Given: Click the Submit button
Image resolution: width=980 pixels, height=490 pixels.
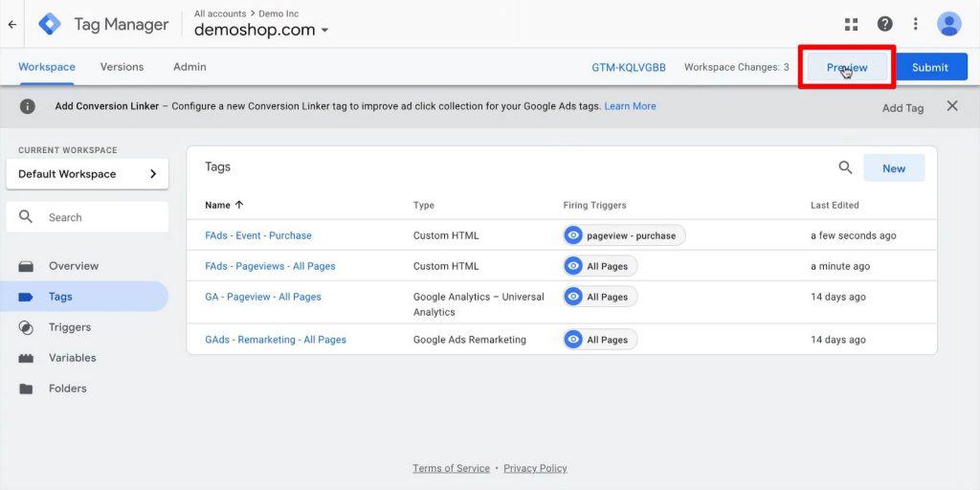Looking at the screenshot, I should (930, 67).
